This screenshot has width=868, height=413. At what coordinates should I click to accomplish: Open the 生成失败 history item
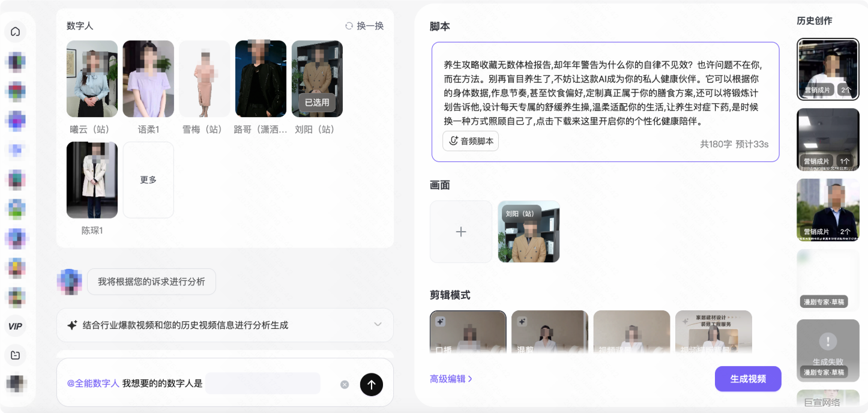pos(828,351)
